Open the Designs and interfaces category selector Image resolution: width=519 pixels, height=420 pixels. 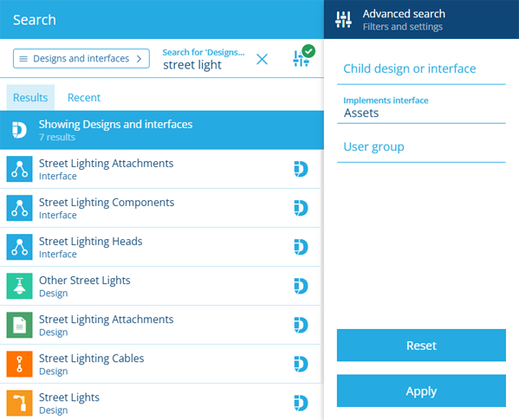81,59
